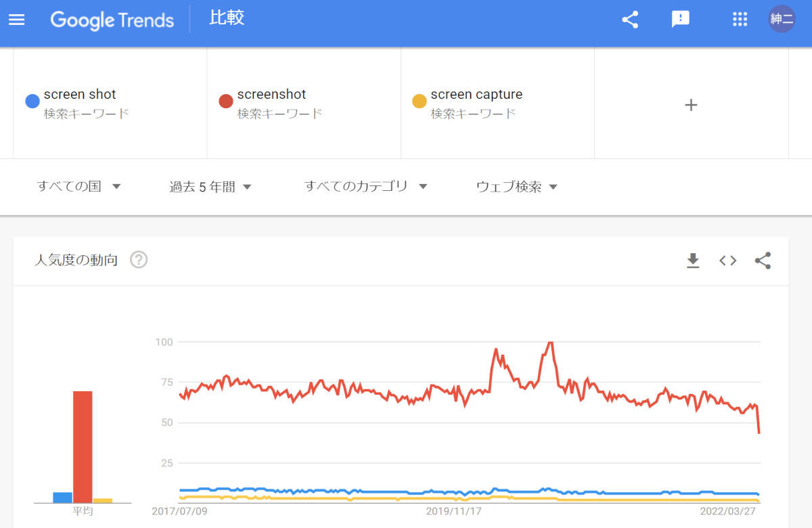
Task: Open the account profile avatar
Action: (x=782, y=19)
